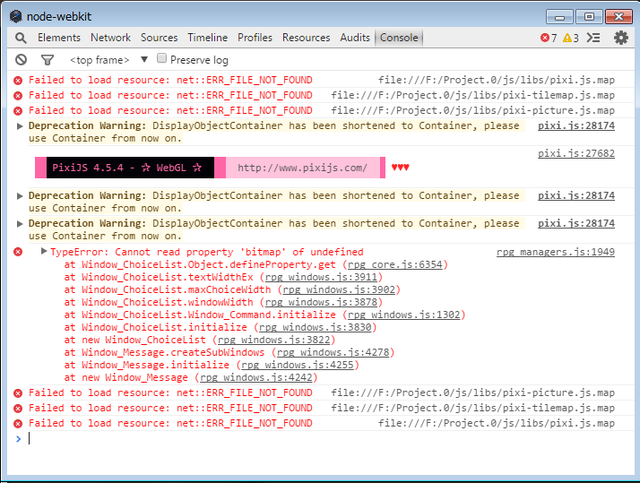Toggle the console drawer icon
Screen dimensions: 640x483
click(593, 38)
